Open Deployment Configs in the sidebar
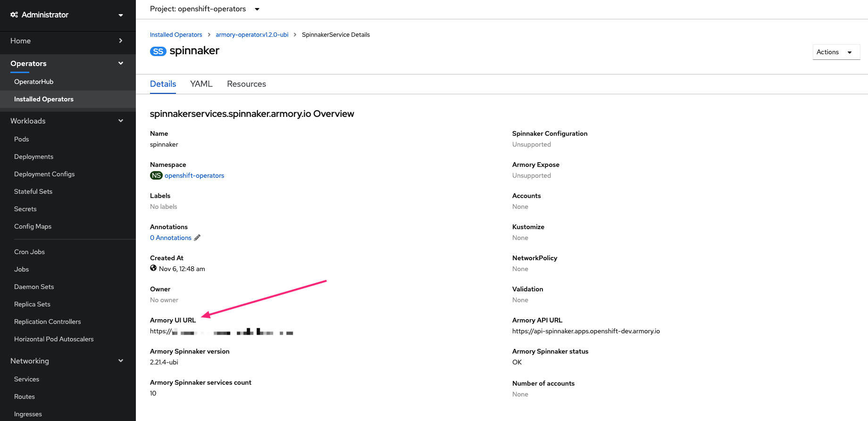Viewport: 868px width, 421px height. point(44,174)
